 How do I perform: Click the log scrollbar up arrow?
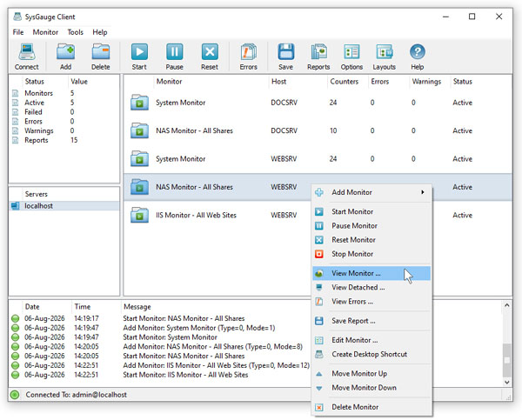pos(506,305)
